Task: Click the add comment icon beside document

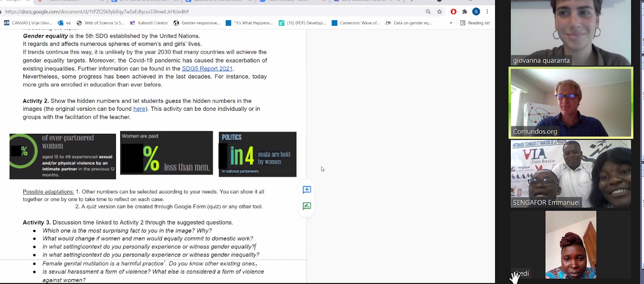Action: (x=307, y=189)
